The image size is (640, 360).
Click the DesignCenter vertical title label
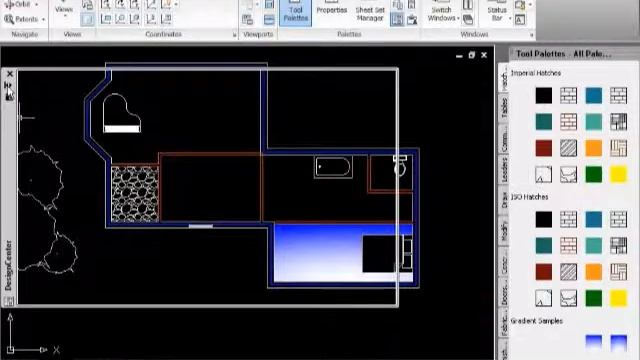point(9,265)
